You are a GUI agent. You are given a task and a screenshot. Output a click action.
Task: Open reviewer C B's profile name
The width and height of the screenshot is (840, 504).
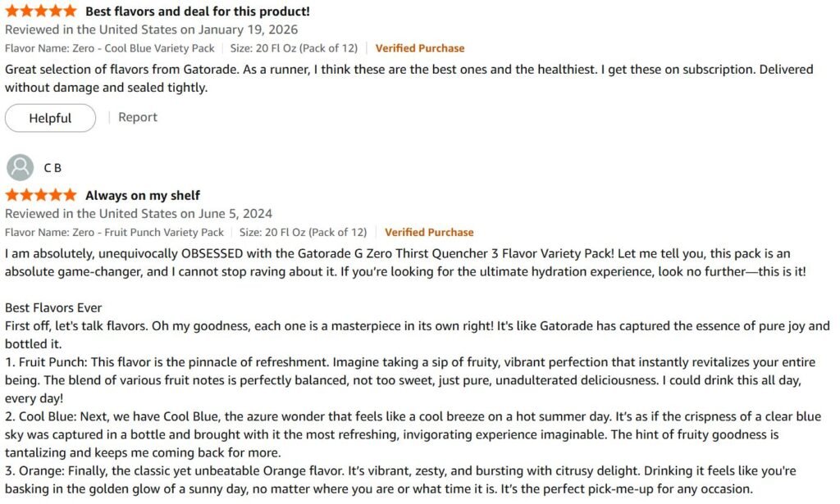(52, 168)
